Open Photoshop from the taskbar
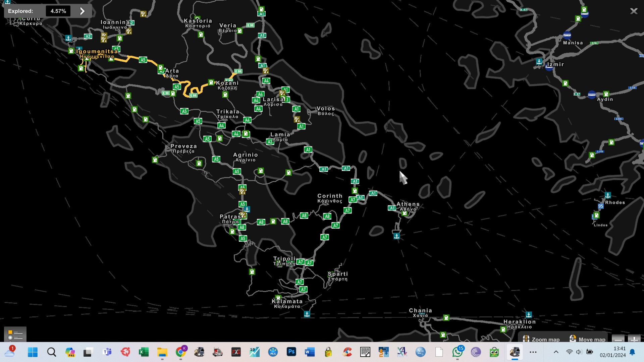Screen dimensions: 644x362 coord(291,352)
